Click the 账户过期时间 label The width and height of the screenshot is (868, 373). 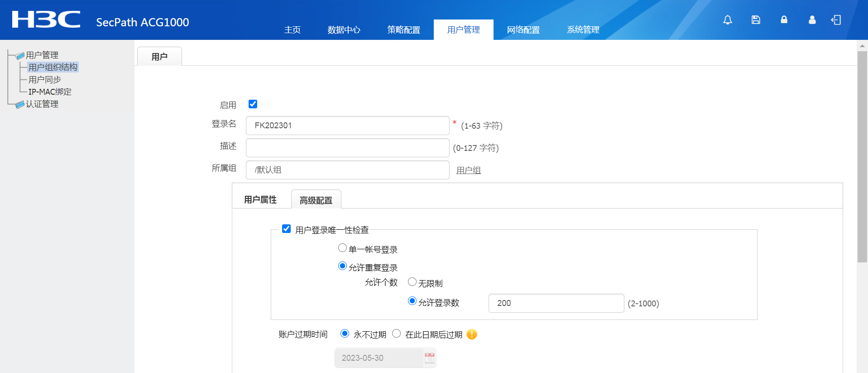pyautogui.click(x=303, y=334)
